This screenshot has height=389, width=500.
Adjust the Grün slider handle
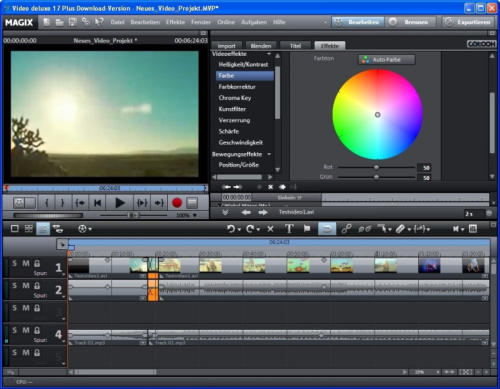(x=376, y=177)
